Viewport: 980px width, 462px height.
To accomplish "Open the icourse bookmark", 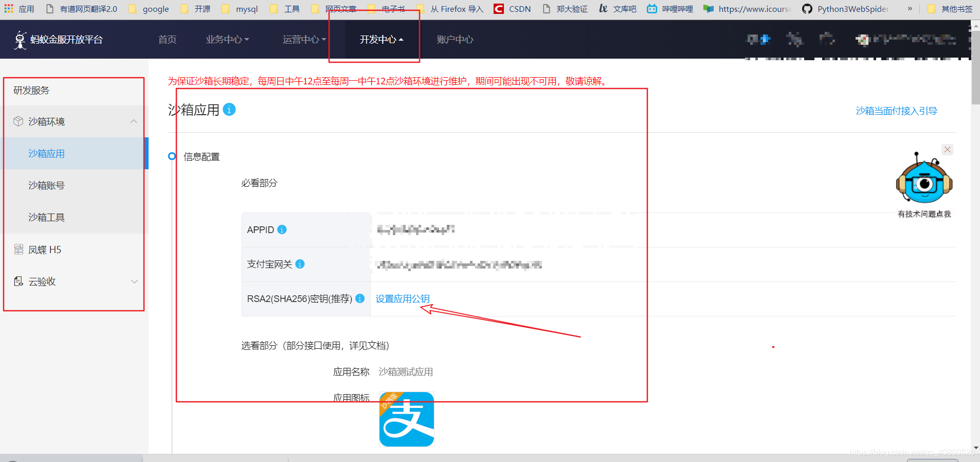I will click(x=747, y=9).
